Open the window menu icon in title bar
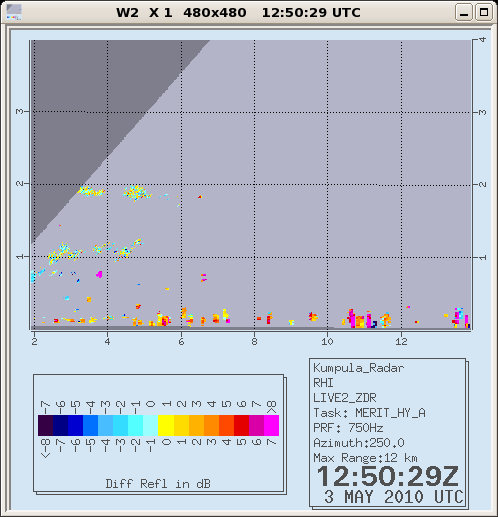Viewport: 498px width, 517px height. coord(14,12)
